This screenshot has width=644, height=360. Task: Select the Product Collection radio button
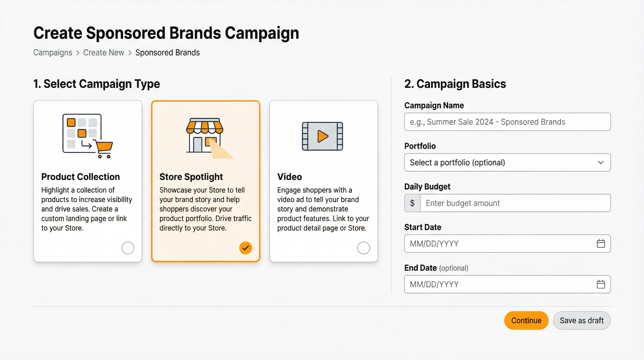point(128,247)
